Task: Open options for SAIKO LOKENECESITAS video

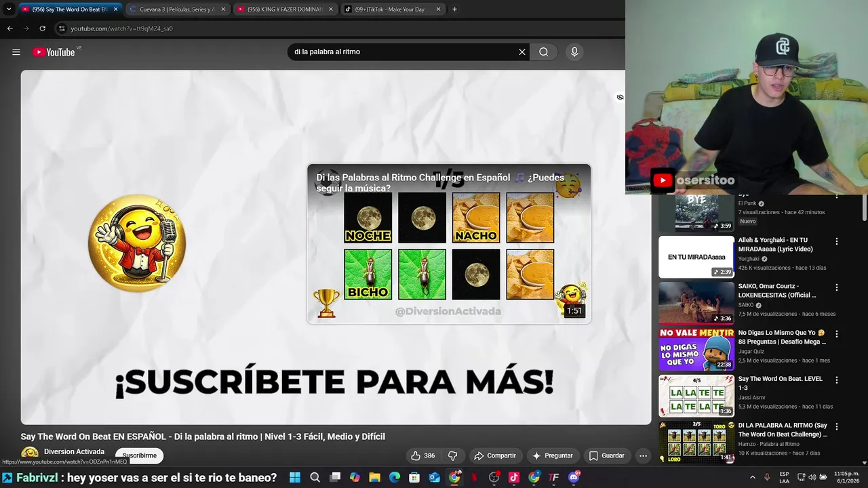Action: 836,287
